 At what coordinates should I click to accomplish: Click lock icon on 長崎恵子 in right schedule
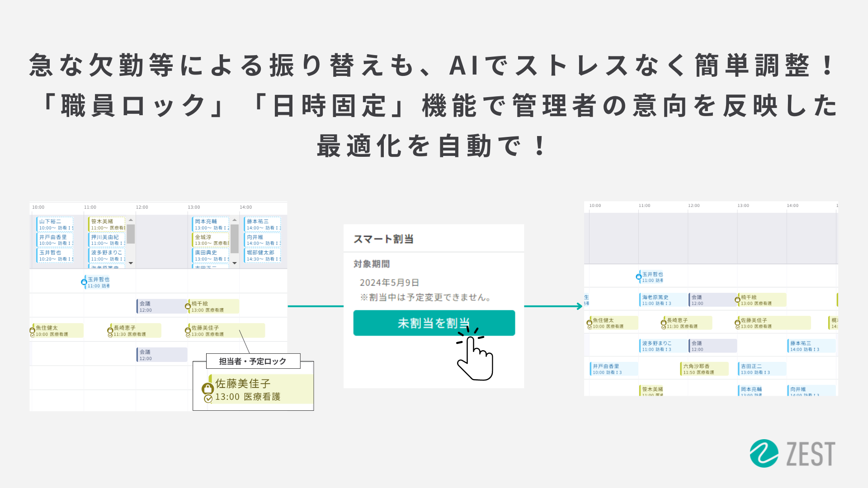[664, 322]
